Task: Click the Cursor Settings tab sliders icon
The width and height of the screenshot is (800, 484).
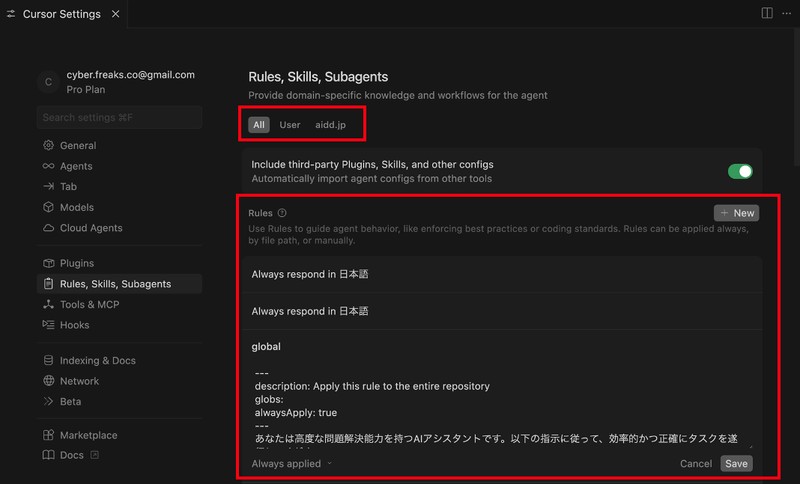Action: (11, 14)
